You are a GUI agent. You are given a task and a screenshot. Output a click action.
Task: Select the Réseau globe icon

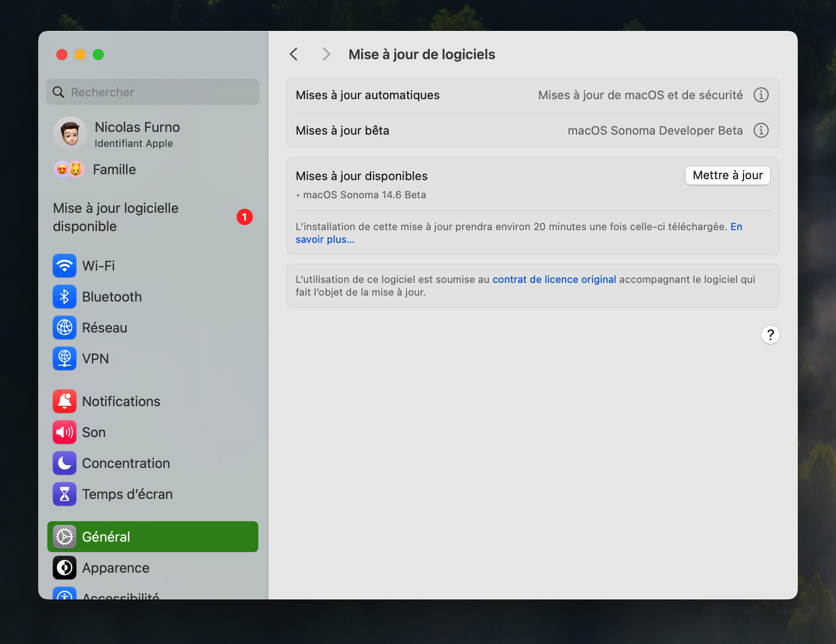point(65,327)
